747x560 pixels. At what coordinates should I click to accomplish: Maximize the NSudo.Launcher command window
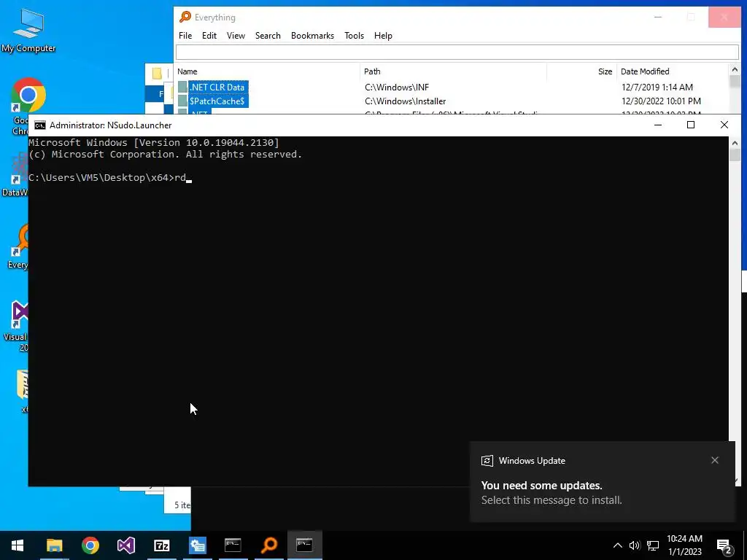(690, 125)
